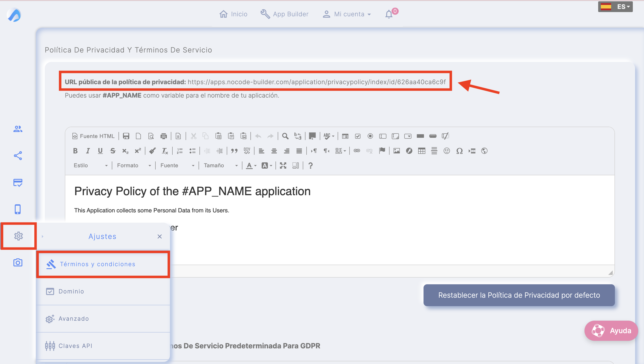Open the mobile phone sidebar icon
Viewport: 644px width, 364px height.
[17, 209]
